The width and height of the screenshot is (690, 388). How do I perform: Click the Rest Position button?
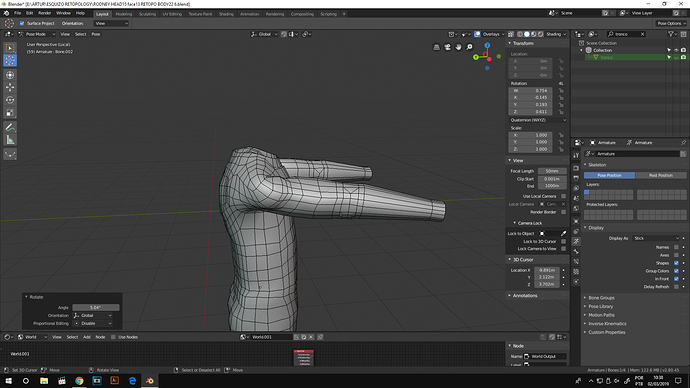point(661,175)
